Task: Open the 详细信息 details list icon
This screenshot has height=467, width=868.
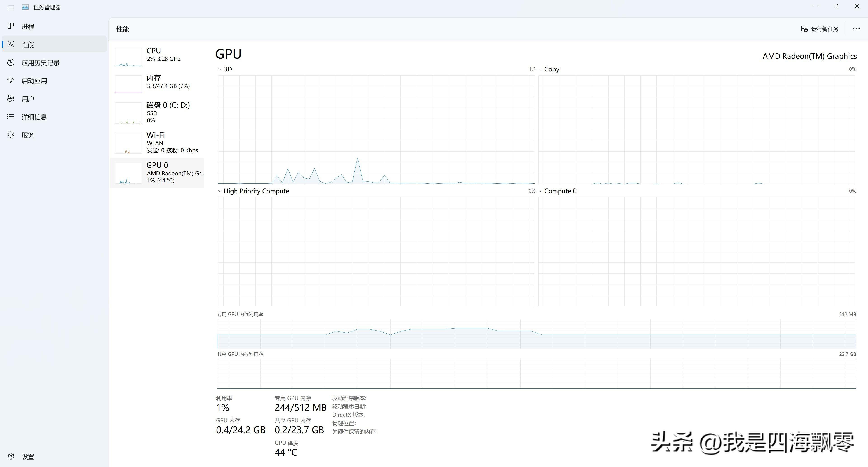Action: click(11, 117)
